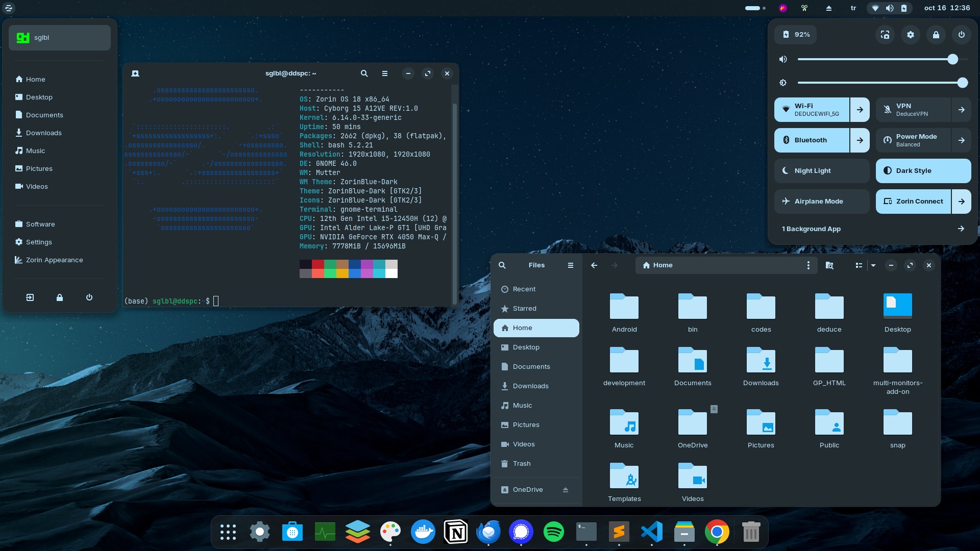Image resolution: width=980 pixels, height=551 pixels.
Task: Disable Dark Style toggle
Action: pos(923,171)
